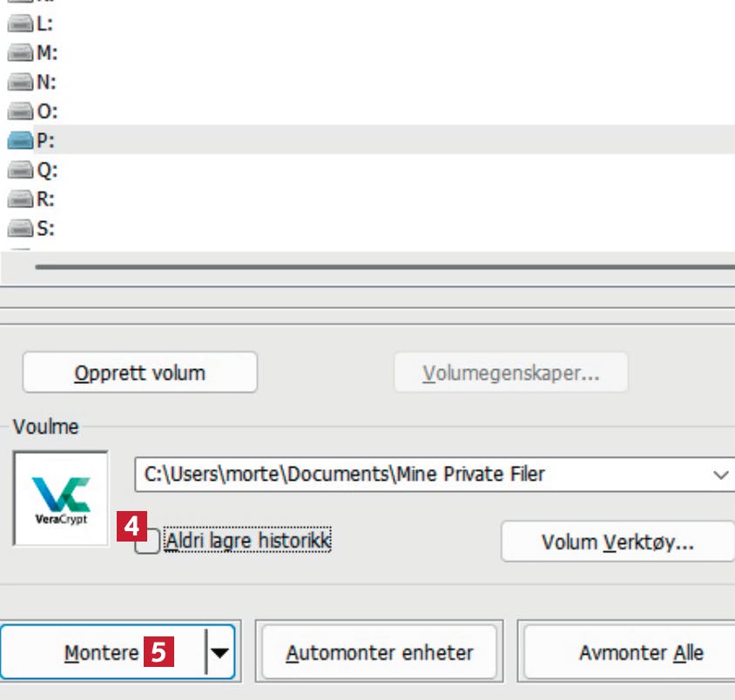Choose the N: drive icon

click(20, 82)
